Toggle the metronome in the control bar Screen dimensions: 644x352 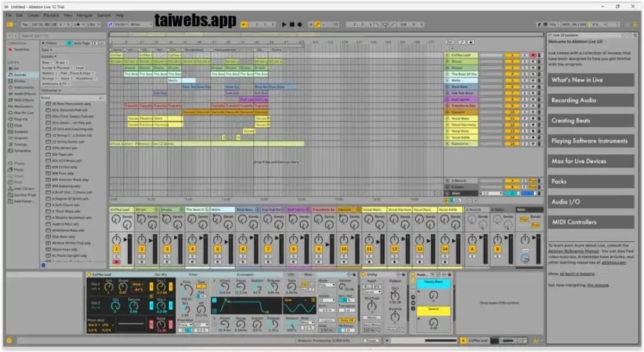pos(77,25)
